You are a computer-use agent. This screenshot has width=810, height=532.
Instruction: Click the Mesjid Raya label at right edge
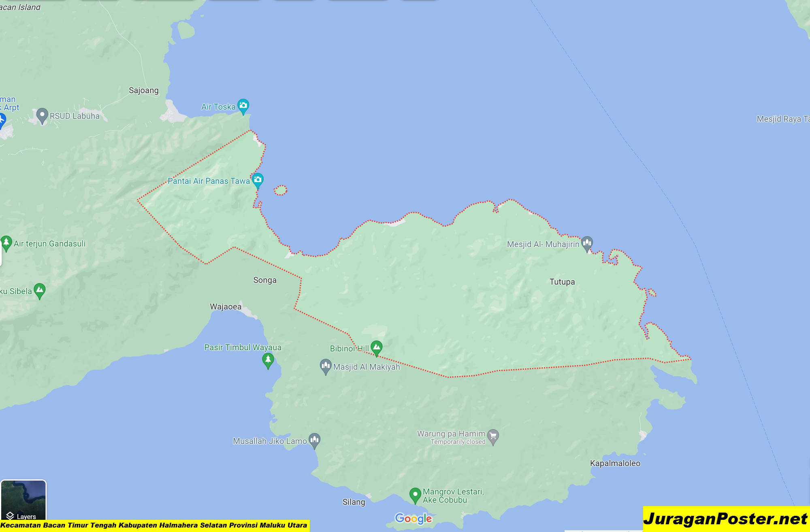[783, 119]
